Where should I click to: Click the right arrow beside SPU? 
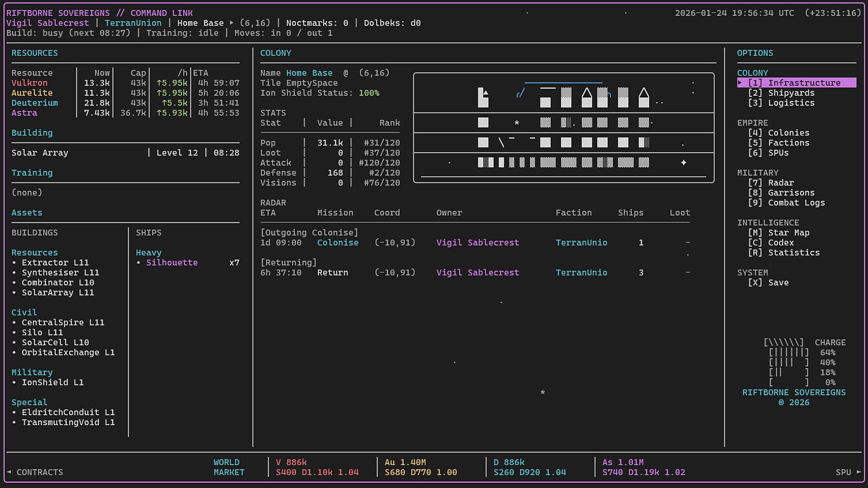pos(859,472)
